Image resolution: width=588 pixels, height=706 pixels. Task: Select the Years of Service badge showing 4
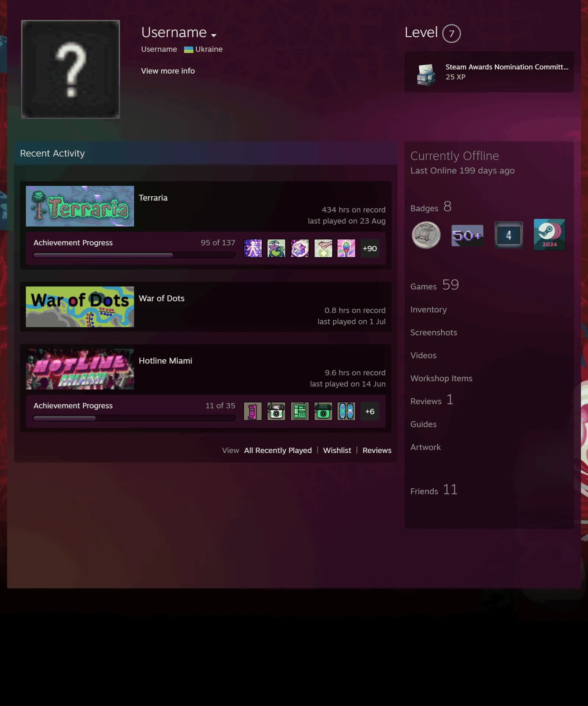(509, 235)
